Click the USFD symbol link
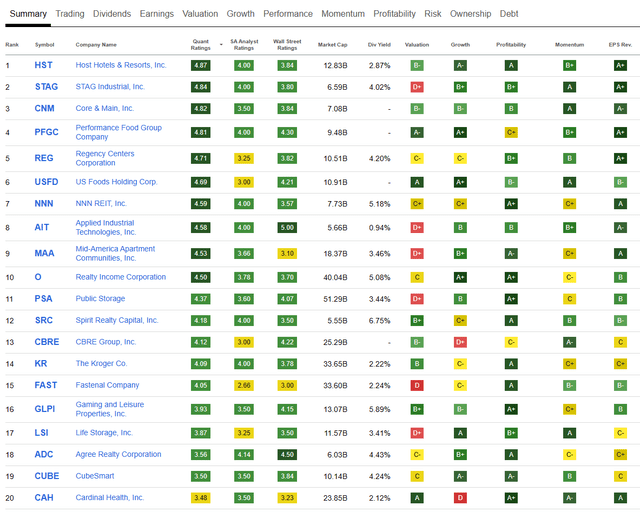Image resolution: width=640 pixels, height=512 pixels. click(x=47, y=182)
